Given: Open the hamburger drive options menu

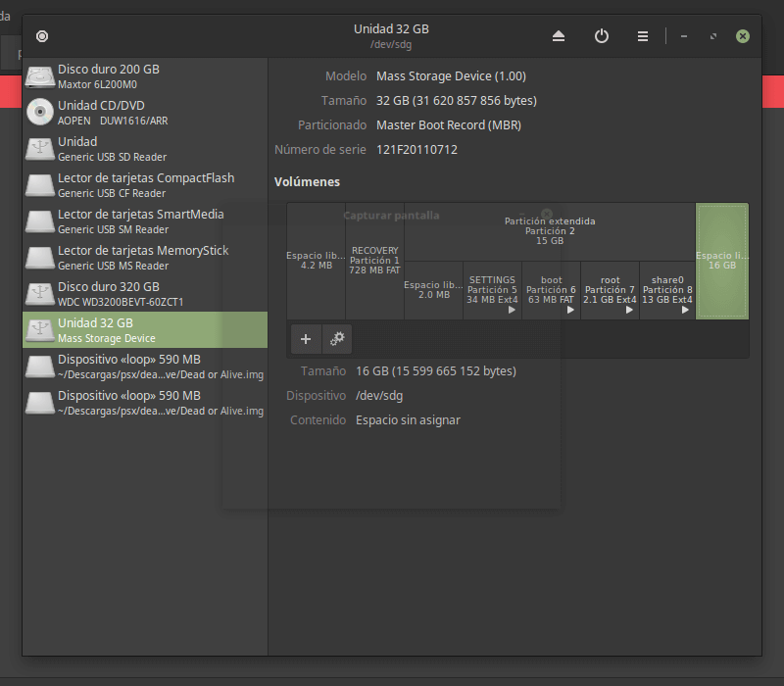Looking at the screenshot, I should [x=643, y=36].
